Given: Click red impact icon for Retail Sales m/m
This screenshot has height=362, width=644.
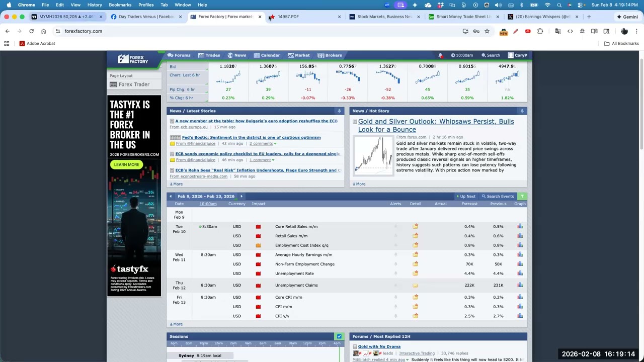Looking at the screenshot, I should 258,236.
